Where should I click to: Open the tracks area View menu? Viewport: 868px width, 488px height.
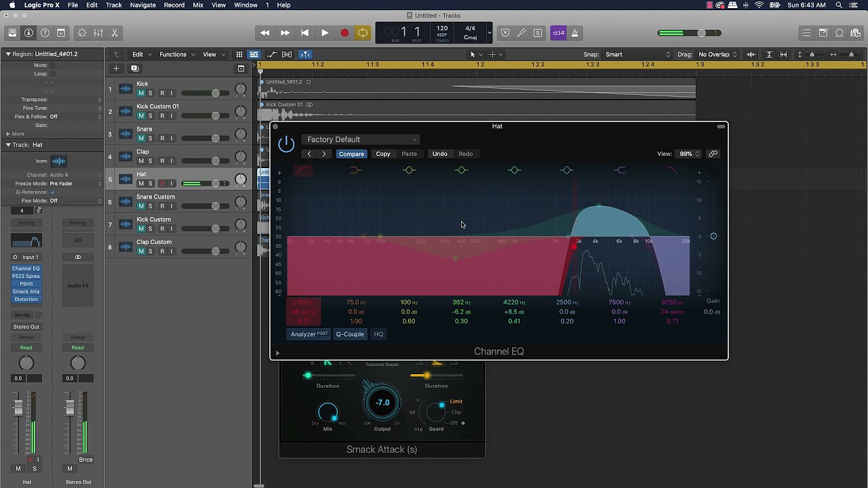pos(213,54)
